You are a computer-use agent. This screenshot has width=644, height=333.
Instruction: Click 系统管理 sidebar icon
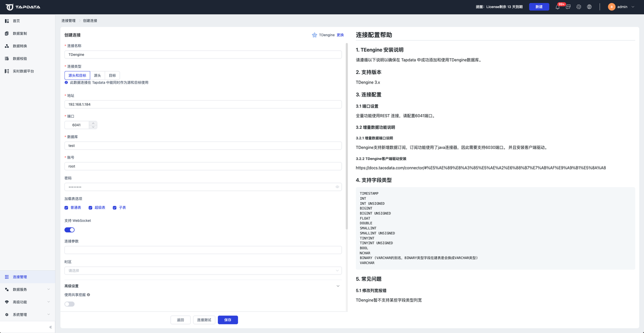click(x=7, y=314)
